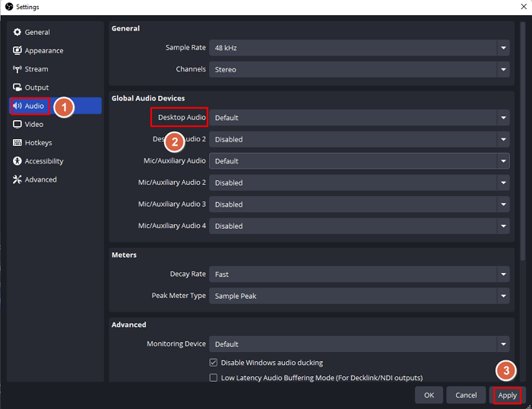The height and width of the screenshot is (409, 532).
Task: Open the Channels dropdown set to Stereo
Action: pyautogui.click(x=359, y=69)
